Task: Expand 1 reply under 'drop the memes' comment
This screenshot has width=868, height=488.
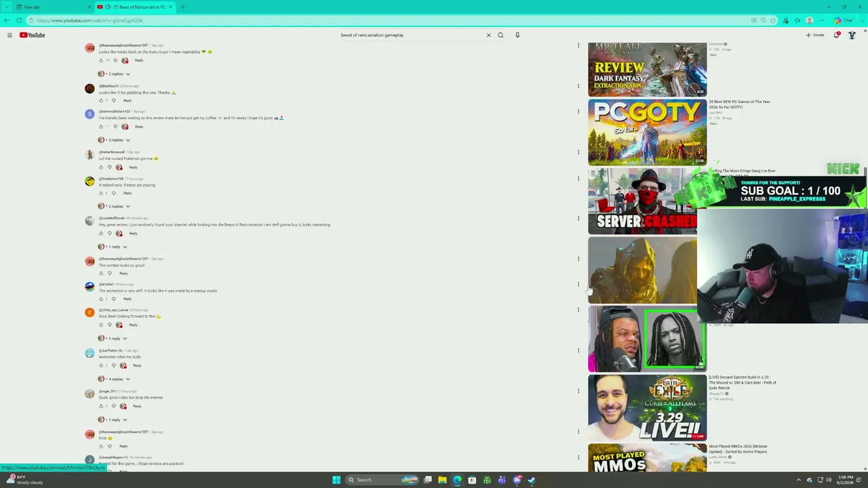Action: pos(113,420)
